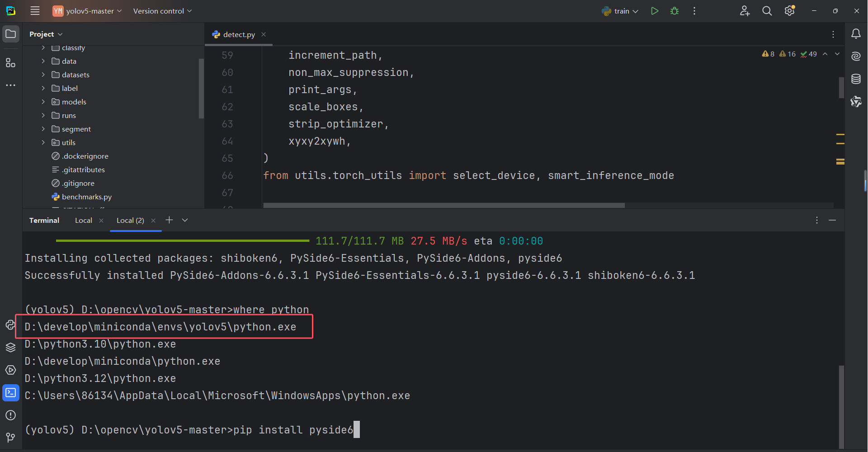Open the Version control dropdown
This screenshot has width=868, height=452.
[162, 10]
